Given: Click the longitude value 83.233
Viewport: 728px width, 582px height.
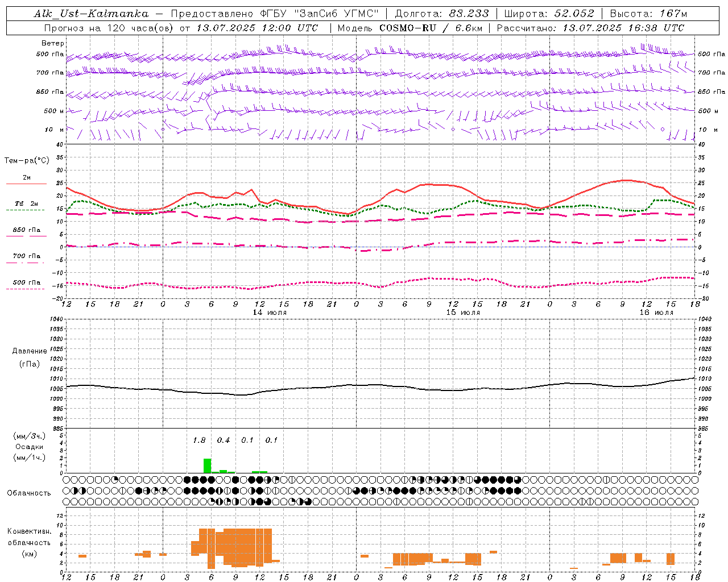Looking at the screenshot, I should 469,14.
